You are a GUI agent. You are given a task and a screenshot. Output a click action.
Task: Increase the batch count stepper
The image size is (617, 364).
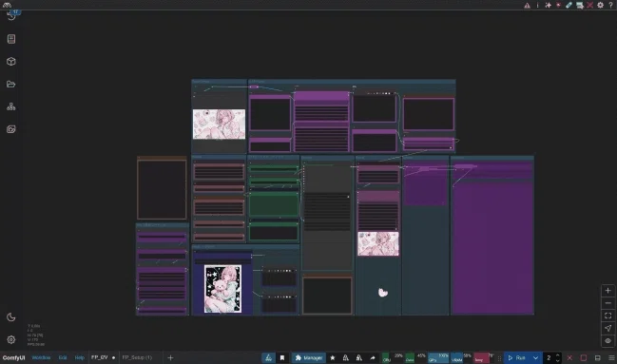(x=558, y=354)
